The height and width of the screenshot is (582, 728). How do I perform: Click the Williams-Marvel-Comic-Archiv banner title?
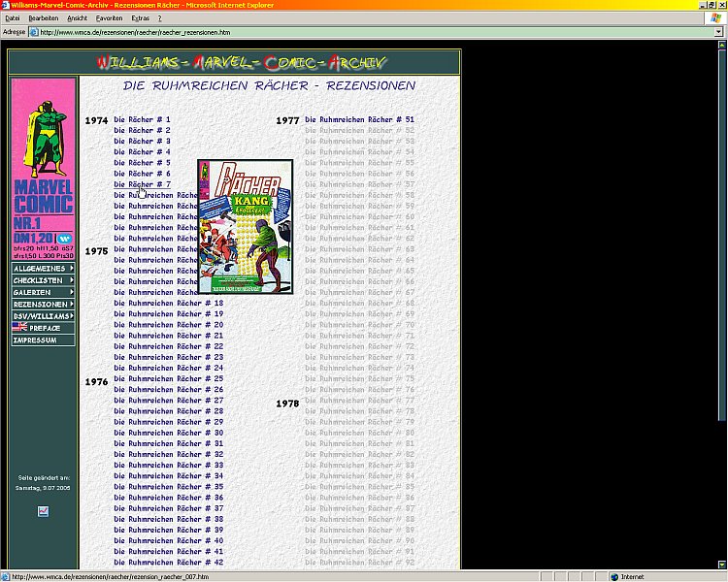click(242, 62)
